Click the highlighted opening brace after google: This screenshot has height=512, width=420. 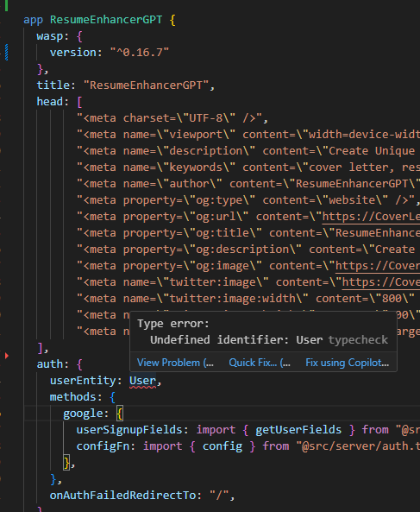pos(120,414)
